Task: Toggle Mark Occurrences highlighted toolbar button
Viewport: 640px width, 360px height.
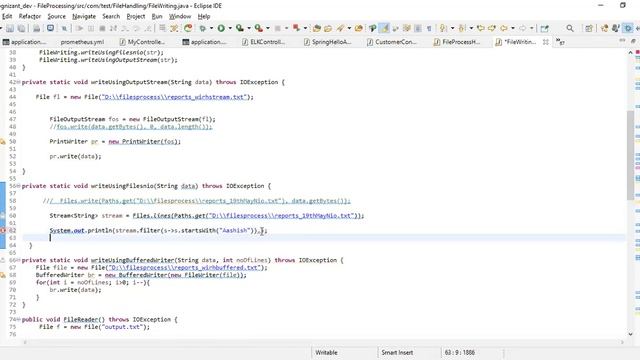Action: 384,28
